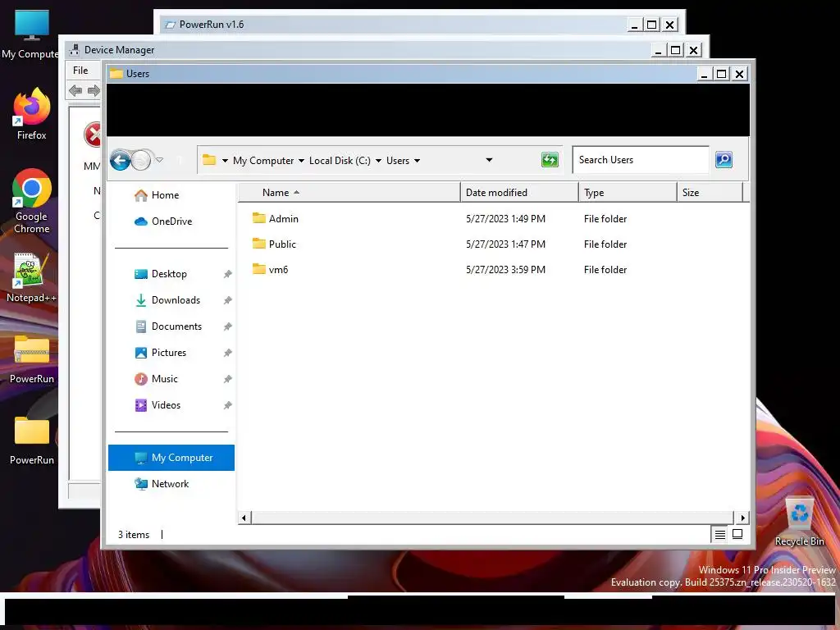Select the vm6 folder

click(279, 269)
